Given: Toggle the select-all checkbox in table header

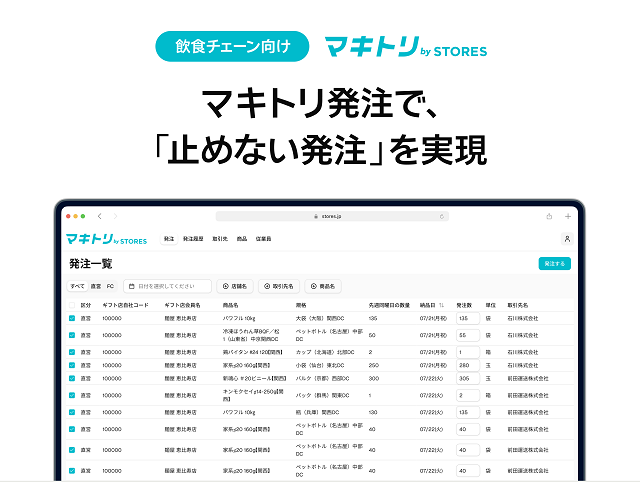Looking at the screenshot, I should pos(72,305).
